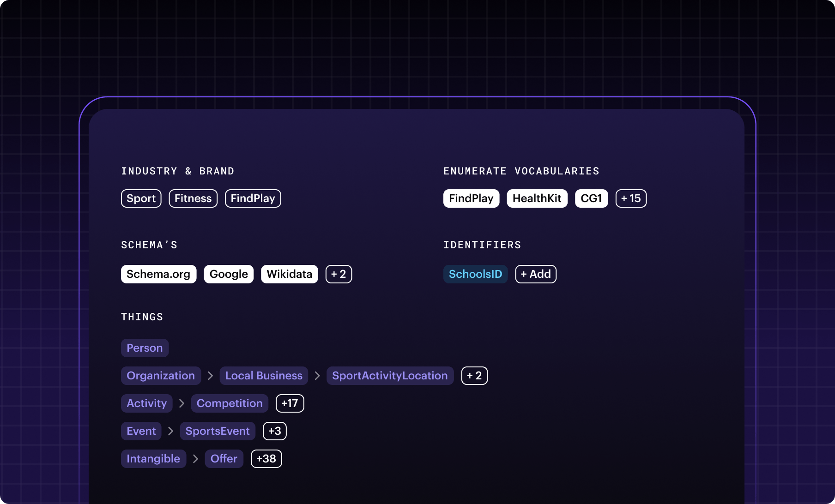Open the SportActivityLocation type

390,376
